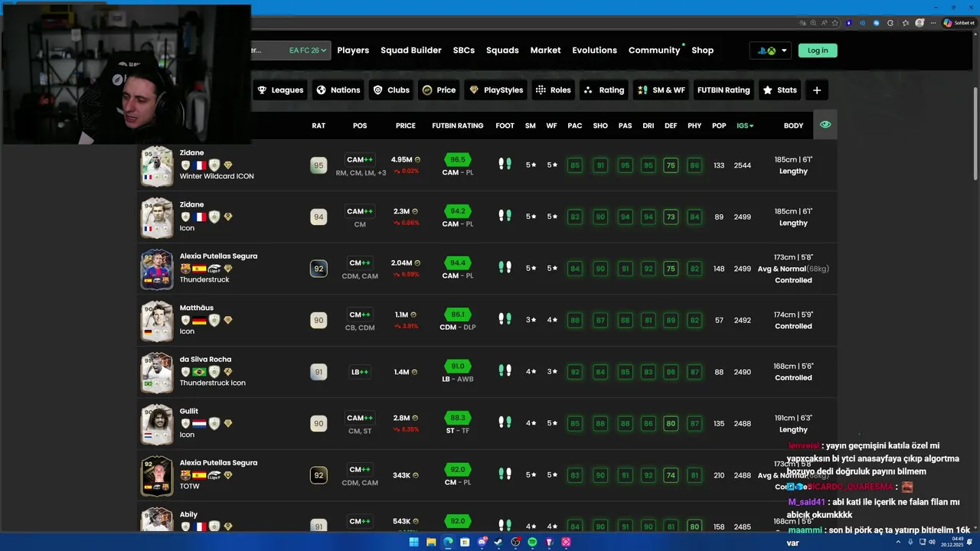Open the SM & WF filter

point(661,90)
